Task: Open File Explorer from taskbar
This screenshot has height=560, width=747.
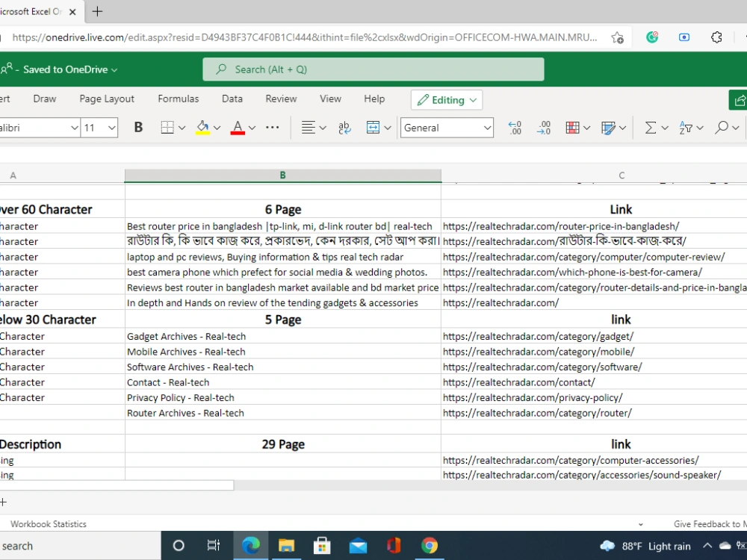Action: [286, 546]
